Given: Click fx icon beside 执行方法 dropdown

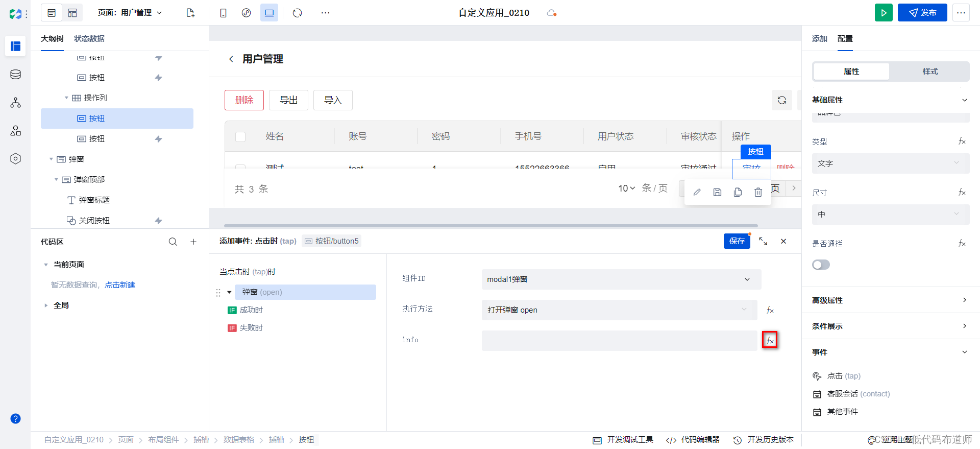Looking at the screenshot, I should click(770, 310).
